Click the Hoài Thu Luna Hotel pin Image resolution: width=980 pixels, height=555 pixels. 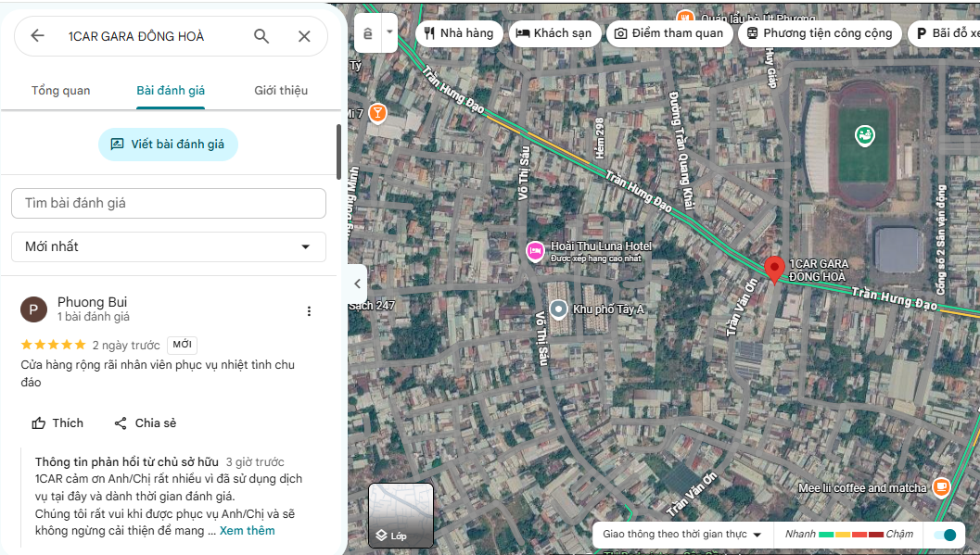[535, 251]
